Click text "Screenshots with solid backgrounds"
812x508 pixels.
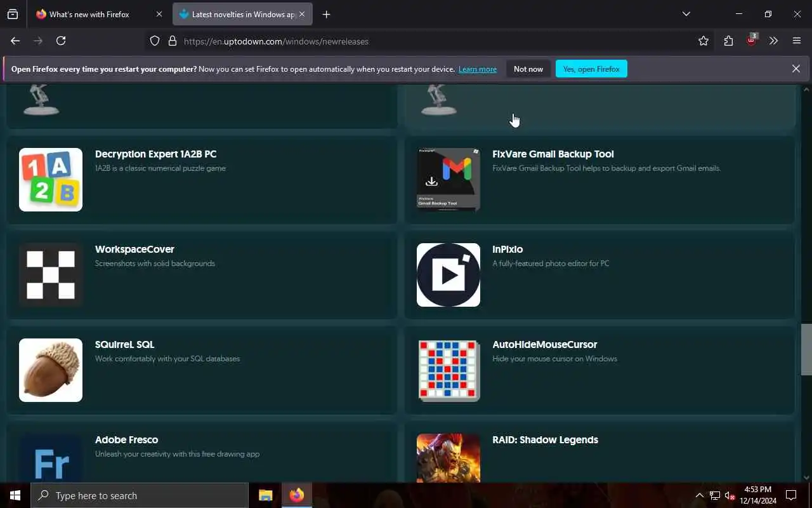(x=155, y=264)
